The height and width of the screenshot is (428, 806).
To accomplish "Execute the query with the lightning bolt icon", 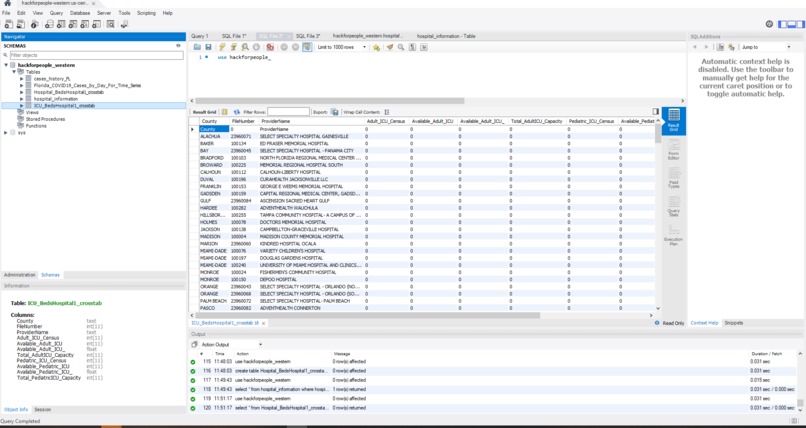I will point(222,47).
